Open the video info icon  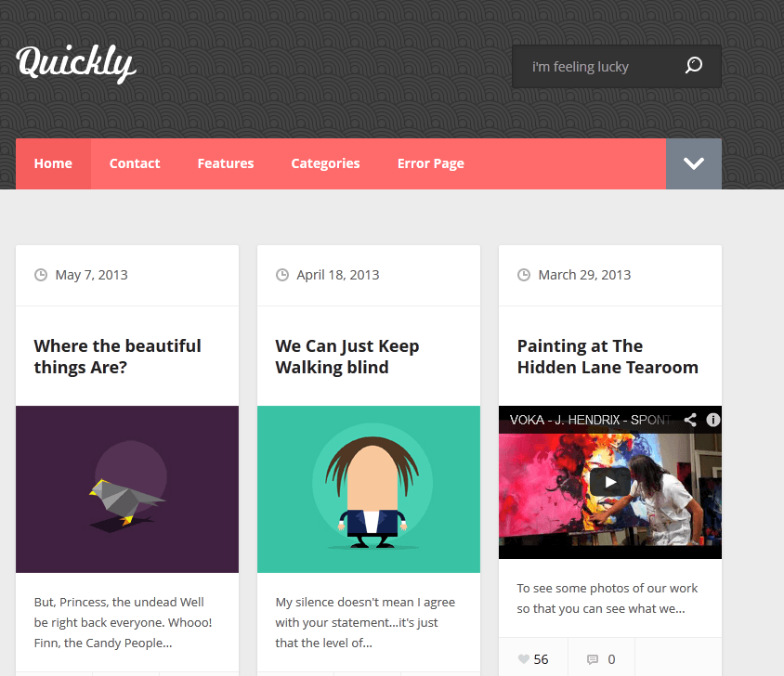pyautogui.click(x=713, y=420)
